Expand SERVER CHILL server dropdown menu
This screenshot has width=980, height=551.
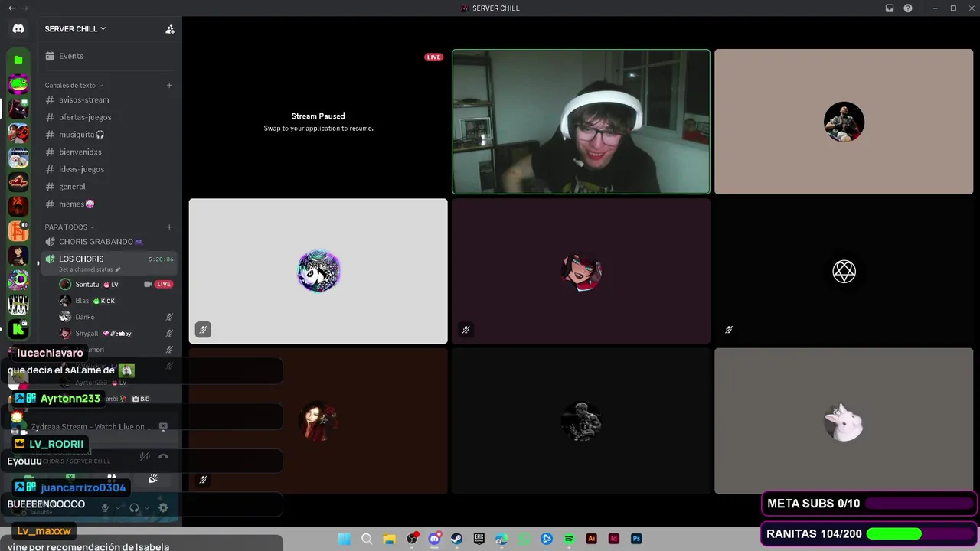tap(75, 29)
